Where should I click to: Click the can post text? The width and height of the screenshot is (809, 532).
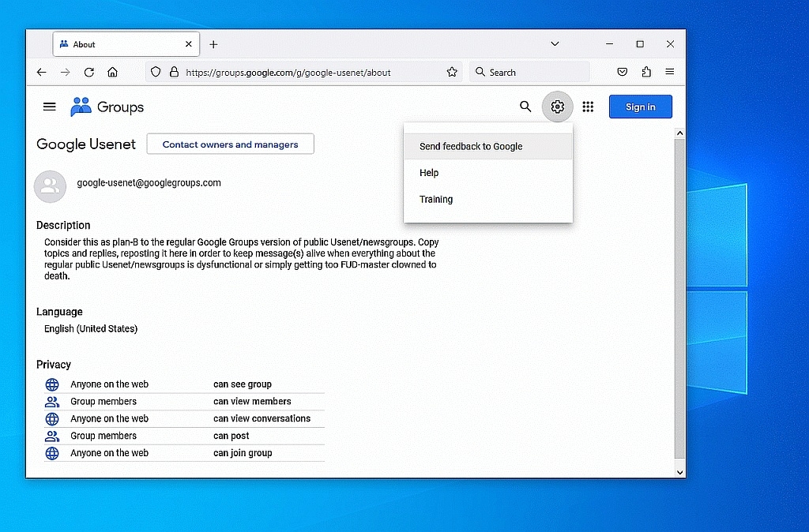(231, 436)
